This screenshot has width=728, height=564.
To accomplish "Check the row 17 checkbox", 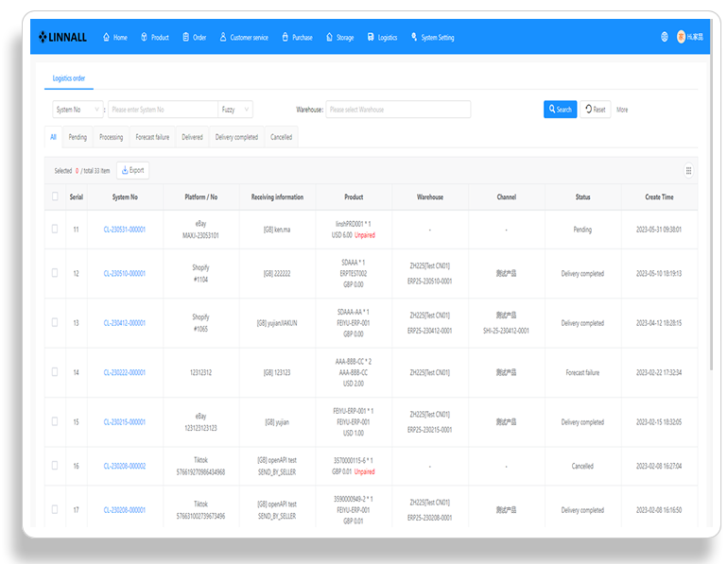I will click(55, 509).
